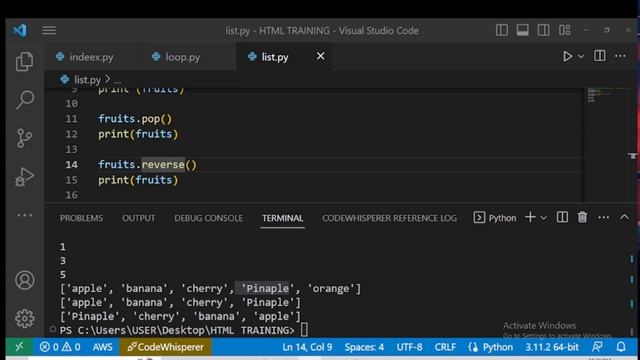Screen dimensions: 640x360
Task: Click the Python terminal profile label
Action: [x=495, y=218]
